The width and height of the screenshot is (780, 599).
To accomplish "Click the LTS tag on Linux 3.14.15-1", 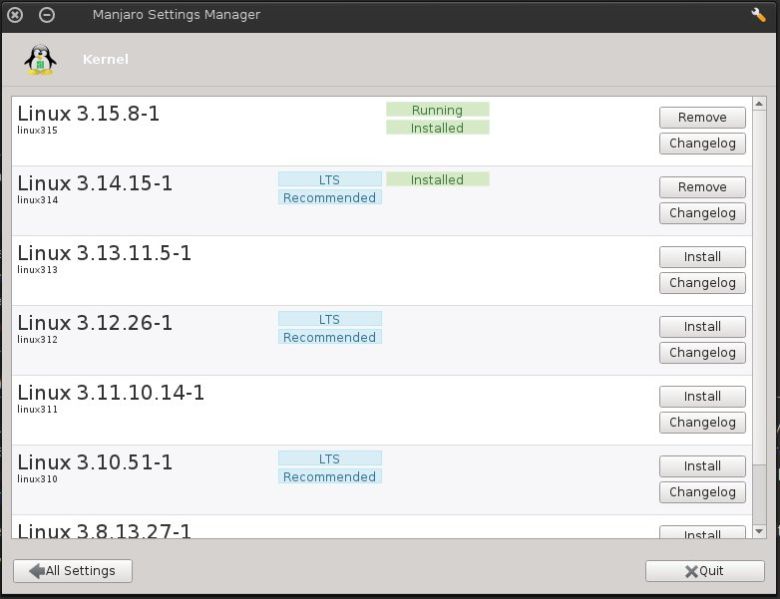I will click(330, 180).
